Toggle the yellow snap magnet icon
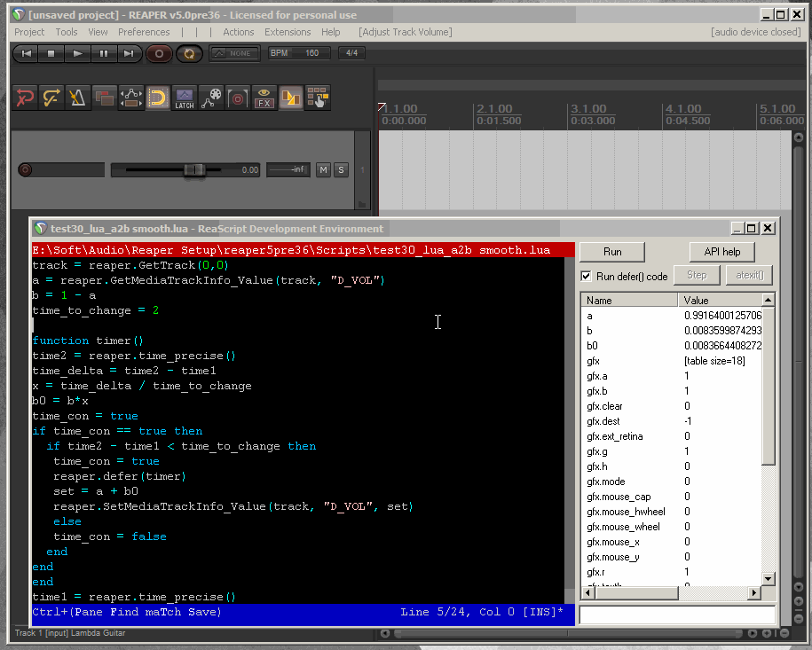This screenshot has width=812, height=650. 158,98
